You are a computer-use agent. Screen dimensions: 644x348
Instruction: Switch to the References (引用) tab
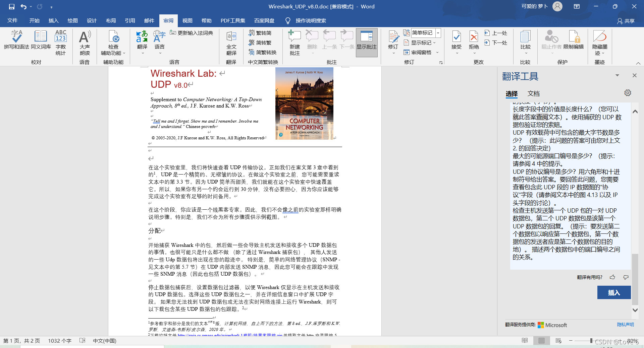click(130, 21)
